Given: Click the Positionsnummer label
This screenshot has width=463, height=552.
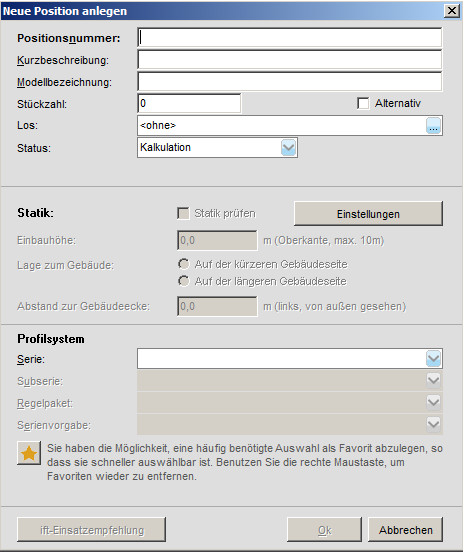Looking at the screenshot, I should [x=69, y=38].
